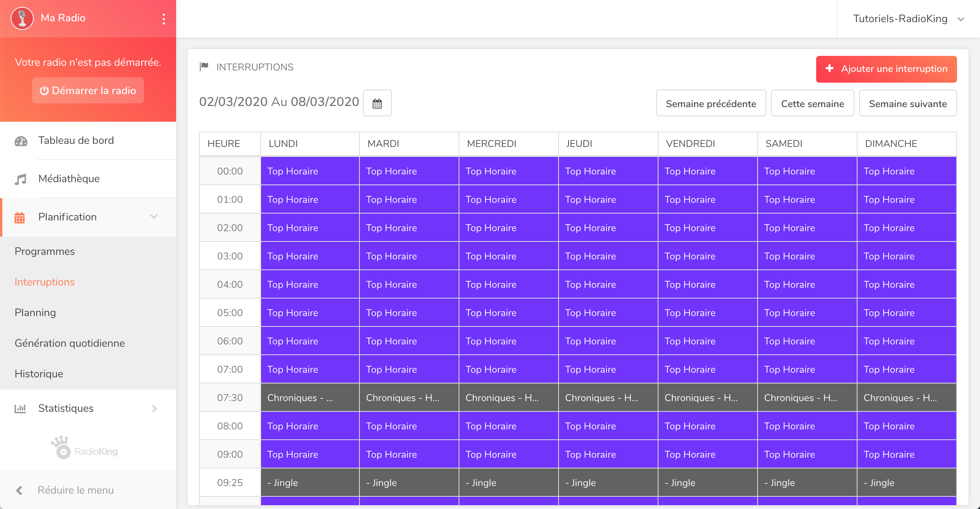Click Ajouter une interruption button
The height and width of the screenshot is (509, 980).
click(x=886, y=69)
